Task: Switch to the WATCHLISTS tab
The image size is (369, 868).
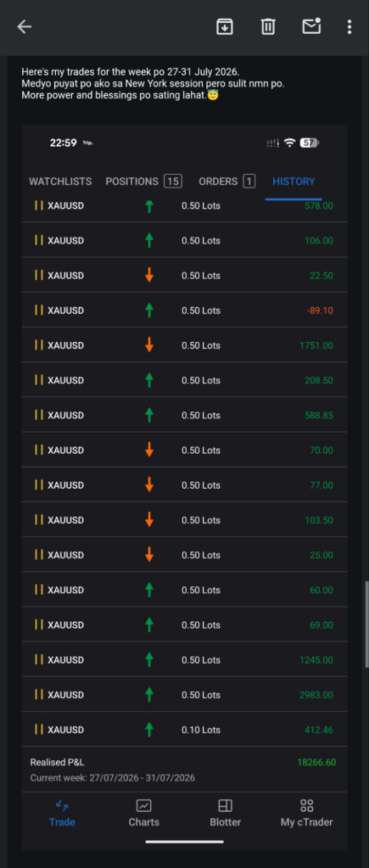Action: click(x=60, y=182)
